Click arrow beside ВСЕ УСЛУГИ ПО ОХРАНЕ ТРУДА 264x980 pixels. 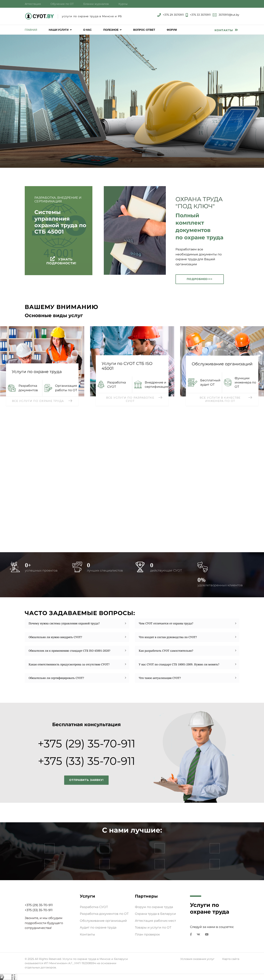pos(70,401)
